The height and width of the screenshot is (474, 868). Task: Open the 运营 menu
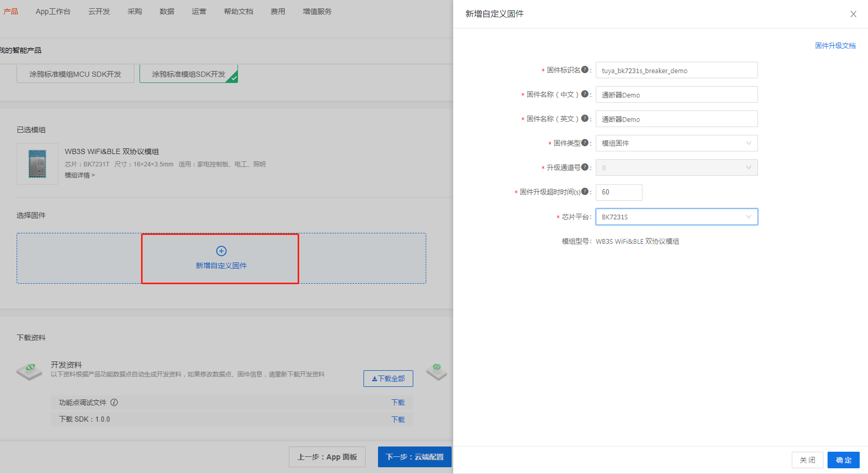pos(199,11)
